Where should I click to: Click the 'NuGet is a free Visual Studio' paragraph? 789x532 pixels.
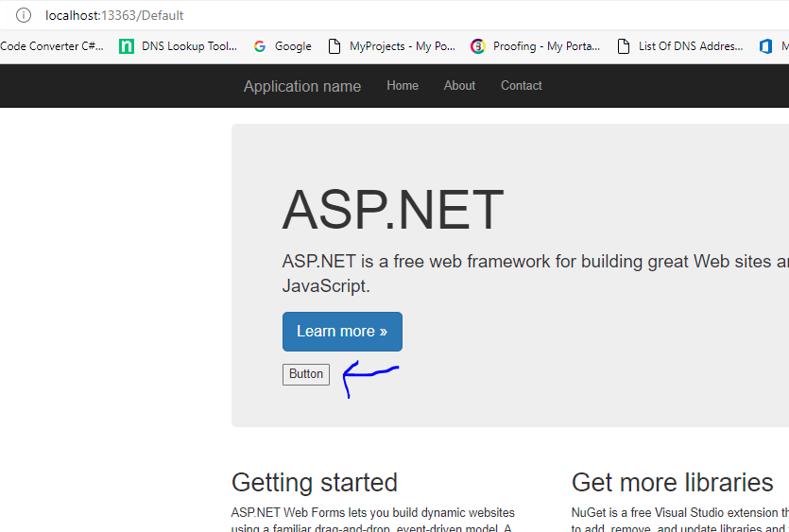pyautogui.click(x=679, y=520)
